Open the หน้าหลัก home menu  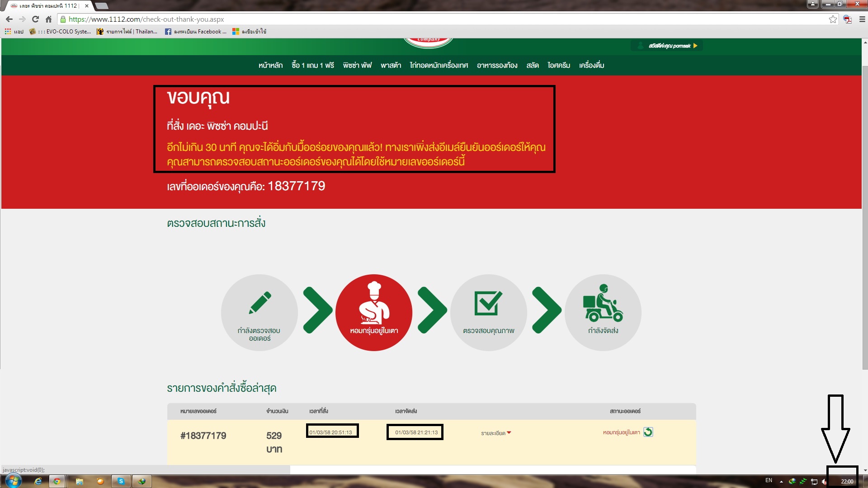tap(270, 66)
